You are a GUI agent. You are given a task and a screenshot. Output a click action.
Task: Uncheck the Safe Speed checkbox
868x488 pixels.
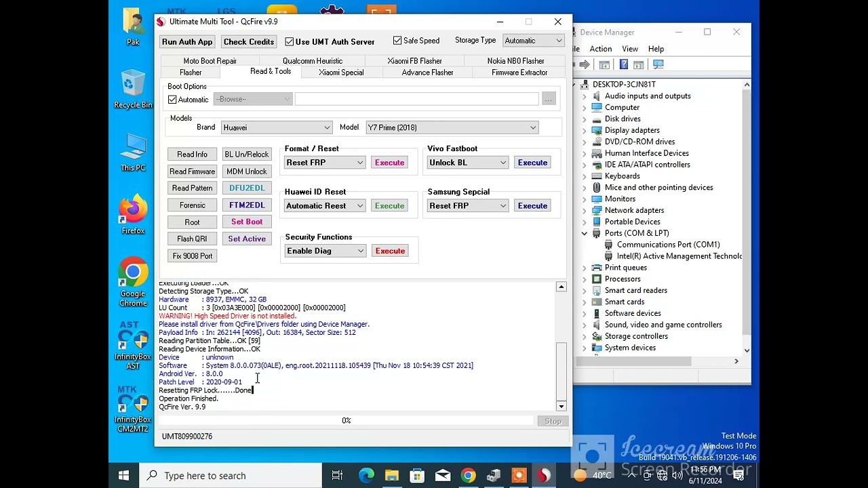coord(397,41)
